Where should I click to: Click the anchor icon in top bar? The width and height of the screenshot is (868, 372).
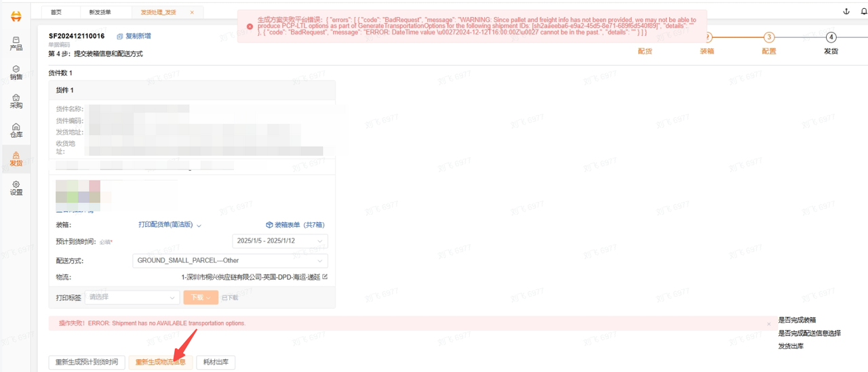[x=846, y=12]
